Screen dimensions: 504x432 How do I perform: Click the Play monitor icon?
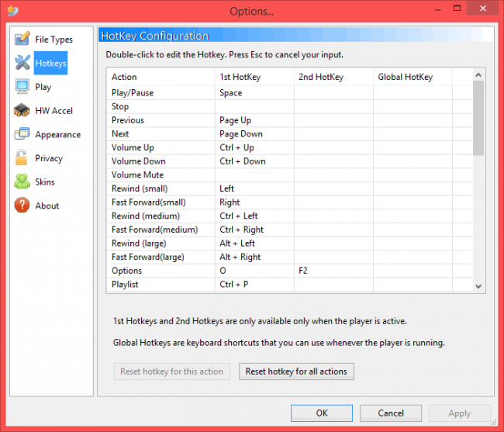[22, 86]
